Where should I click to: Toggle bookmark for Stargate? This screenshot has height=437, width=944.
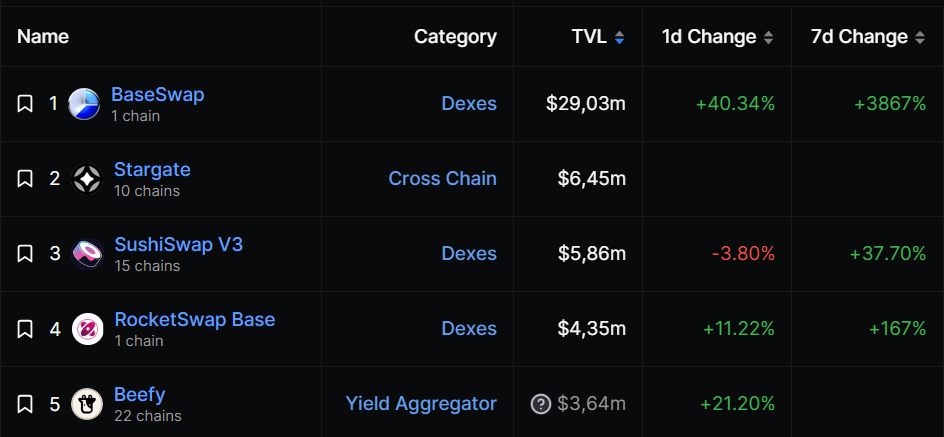[25, 178]
